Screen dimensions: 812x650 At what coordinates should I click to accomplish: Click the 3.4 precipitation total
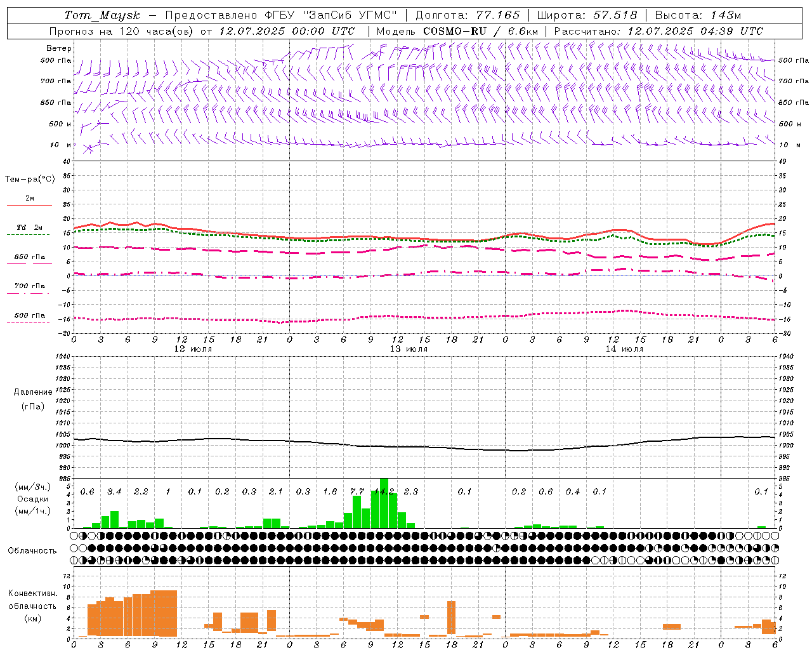[x=114, y=492]
